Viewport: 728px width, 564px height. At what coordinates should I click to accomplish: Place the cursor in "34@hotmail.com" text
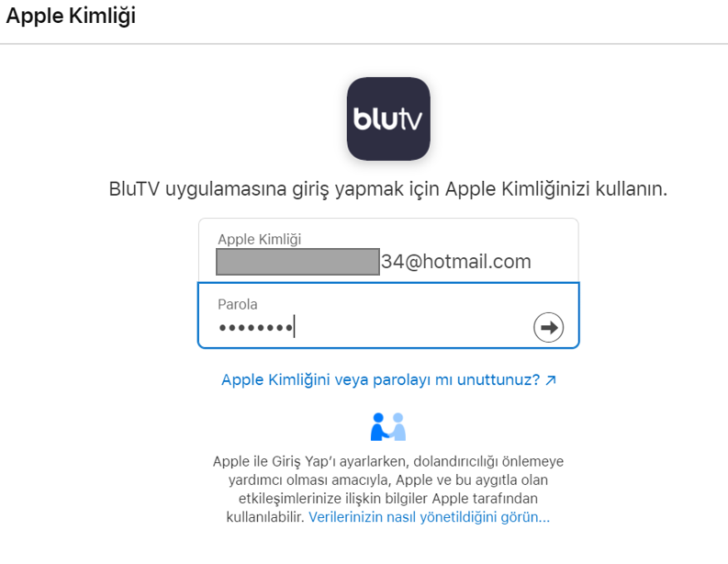click(x=456, y=262)
